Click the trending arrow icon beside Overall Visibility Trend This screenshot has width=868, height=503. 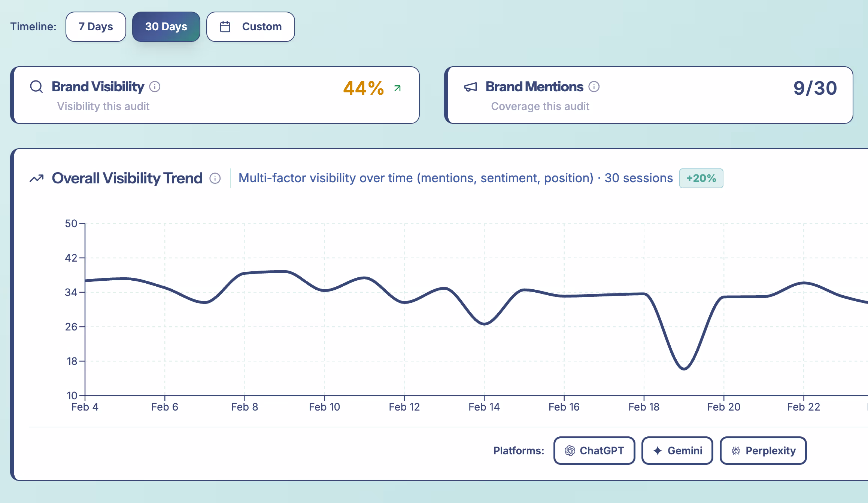click(x=36, y=178)
